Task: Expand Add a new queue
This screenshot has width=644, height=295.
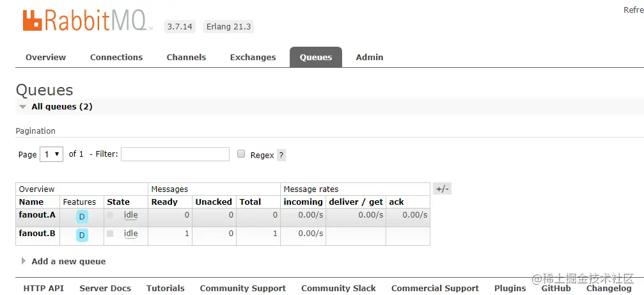Action: (64, 261)
